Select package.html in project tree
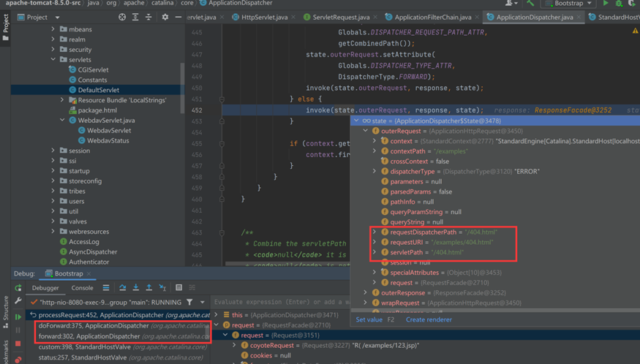640x364 pixels. pos(97,110)
